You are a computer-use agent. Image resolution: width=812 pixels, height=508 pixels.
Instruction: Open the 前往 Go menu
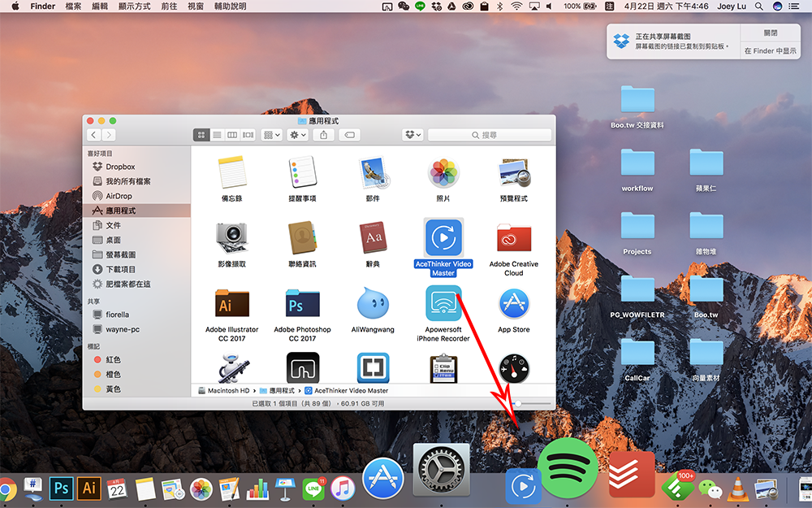169,7
